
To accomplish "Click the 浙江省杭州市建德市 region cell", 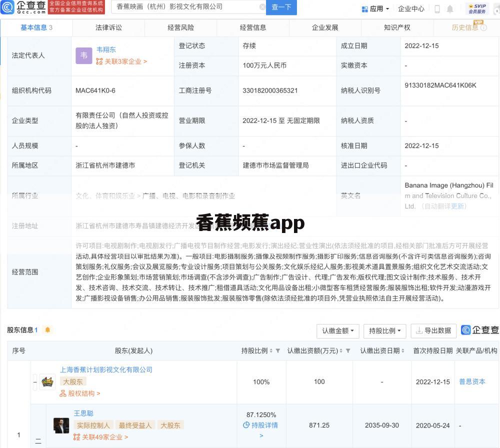I will click(105, 165).
